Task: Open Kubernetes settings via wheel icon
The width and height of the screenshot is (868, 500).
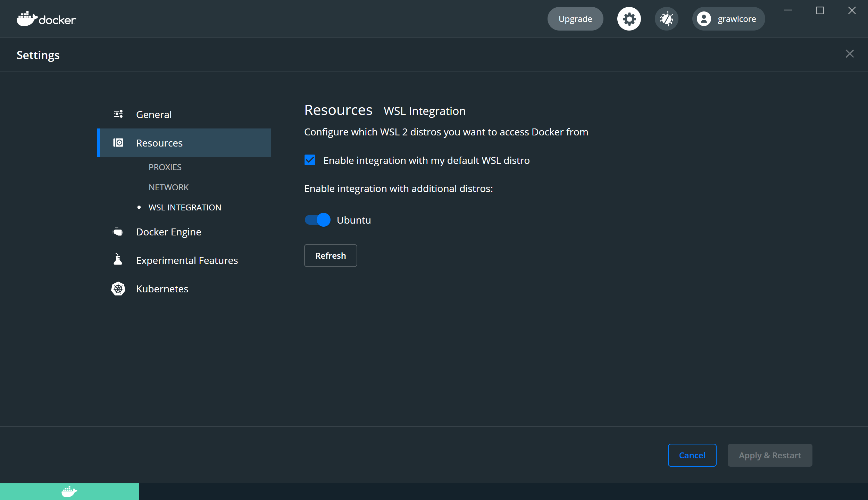Action: pyautogui.click(x=118, y=289)
